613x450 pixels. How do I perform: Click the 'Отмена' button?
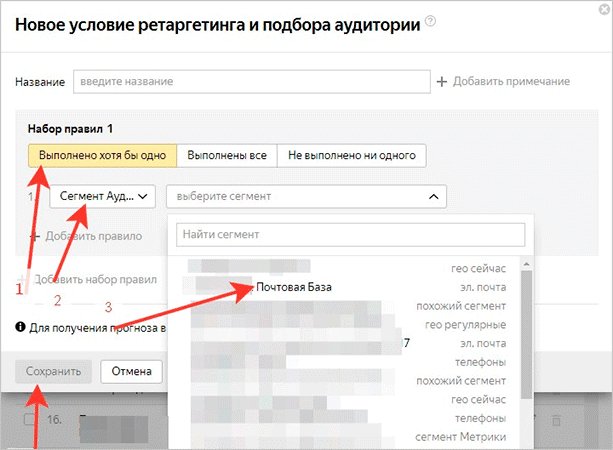[131, 371]
